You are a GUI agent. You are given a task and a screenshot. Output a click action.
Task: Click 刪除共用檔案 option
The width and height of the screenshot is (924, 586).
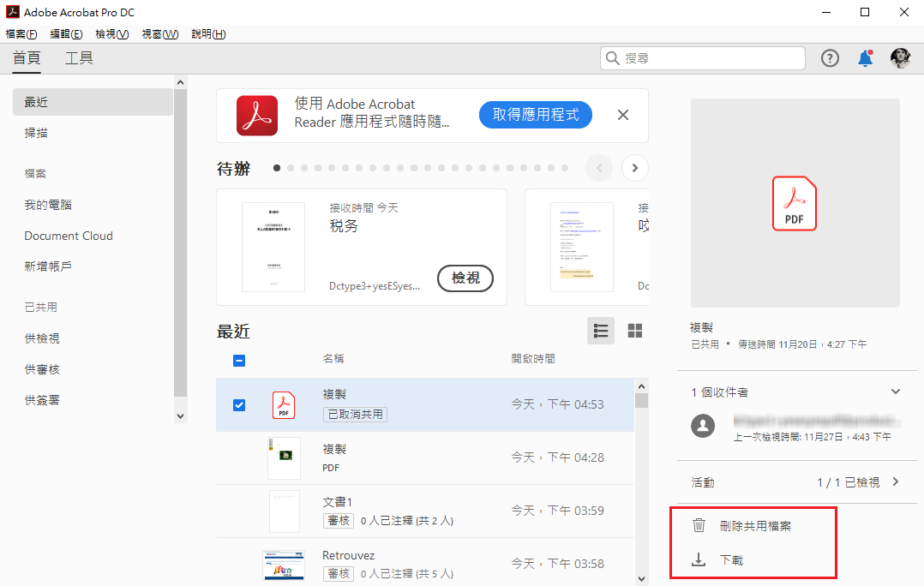click(755, 526)
